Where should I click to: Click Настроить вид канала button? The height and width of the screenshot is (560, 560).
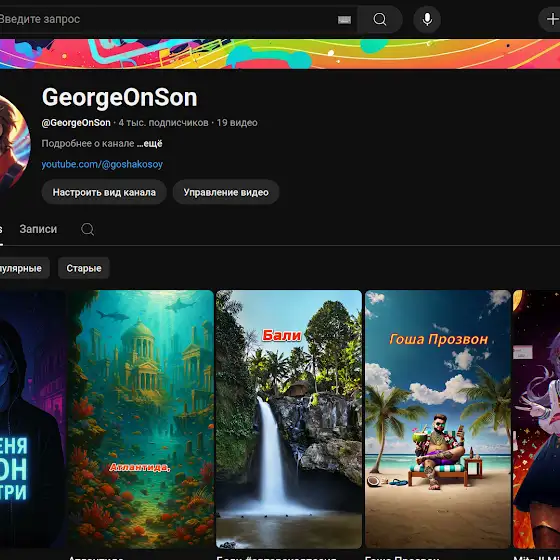click(104, 192)
